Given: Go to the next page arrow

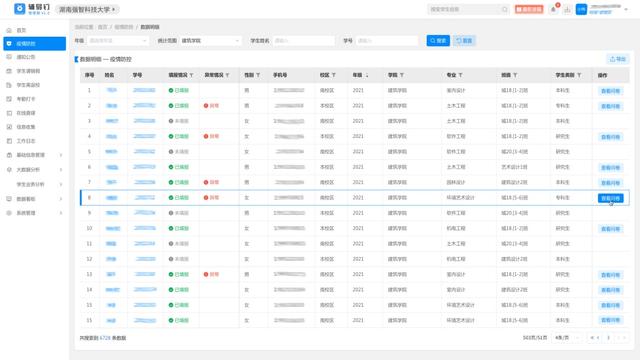Looking at the screenshot, I should (618, 338).
